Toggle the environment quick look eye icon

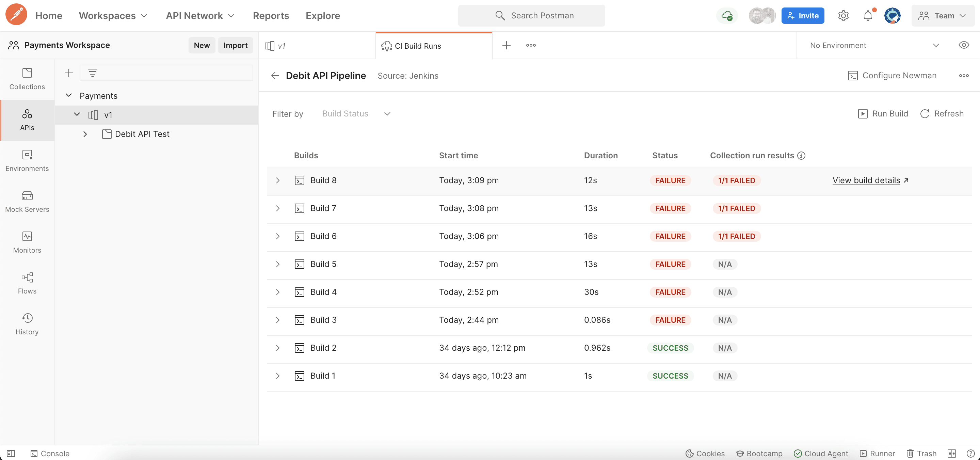tap(963, 45)
